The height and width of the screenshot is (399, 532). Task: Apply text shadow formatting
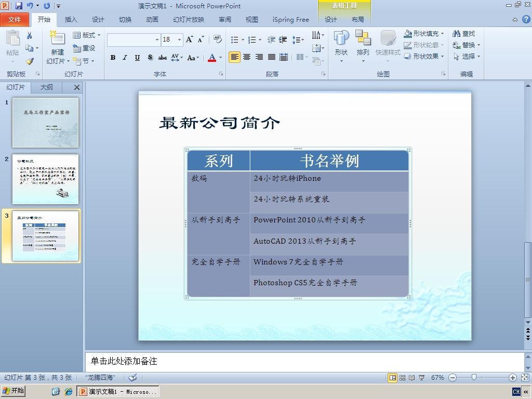click(x=150, y=57)
